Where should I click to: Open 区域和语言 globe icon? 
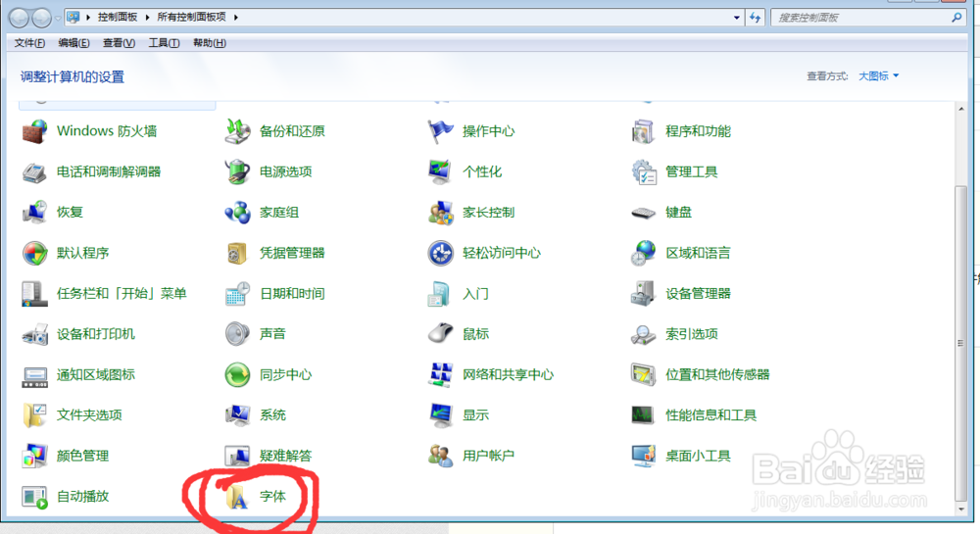(643, 253)
